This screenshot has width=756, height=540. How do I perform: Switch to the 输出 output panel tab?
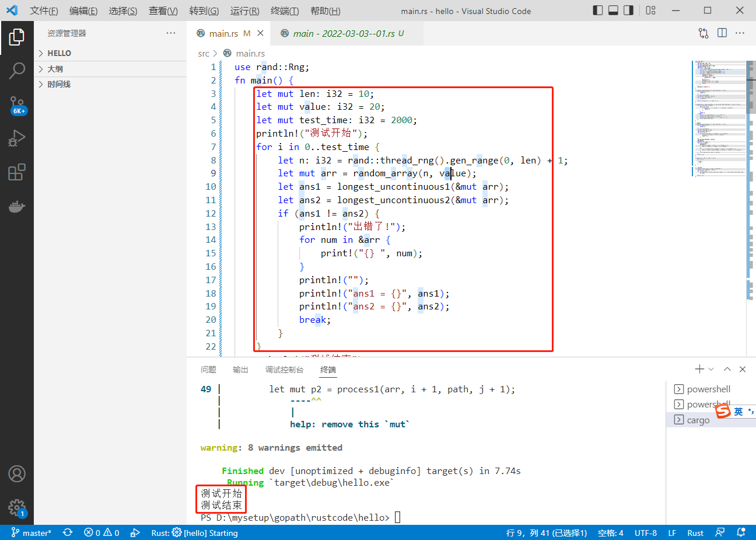tap(240, 370)
